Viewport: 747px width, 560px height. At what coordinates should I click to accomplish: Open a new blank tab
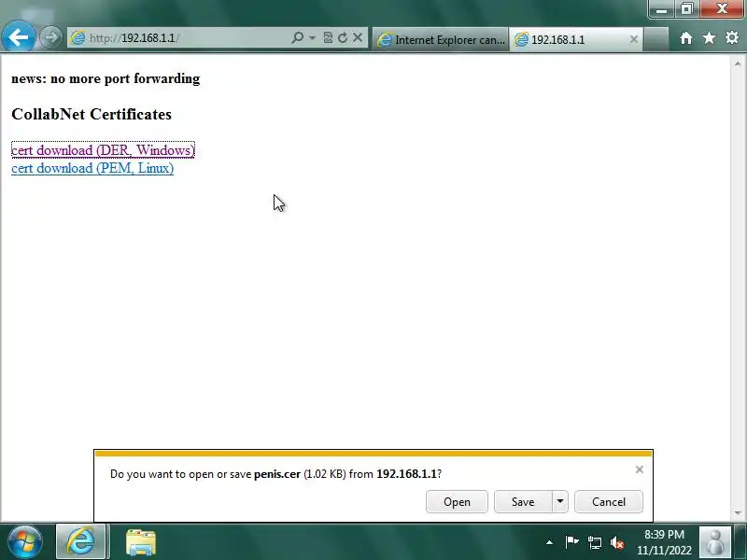pos(655,39)
